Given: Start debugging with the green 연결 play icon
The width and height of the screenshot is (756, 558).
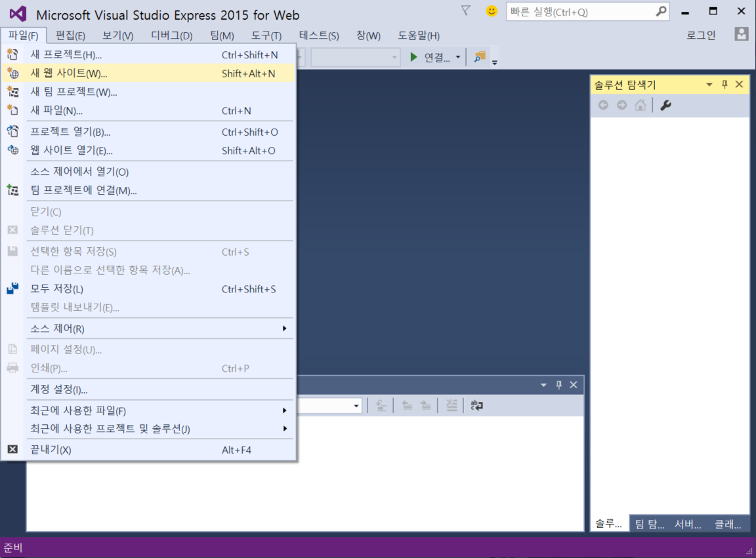Looking at the screenshot, I should click(413, 56).
